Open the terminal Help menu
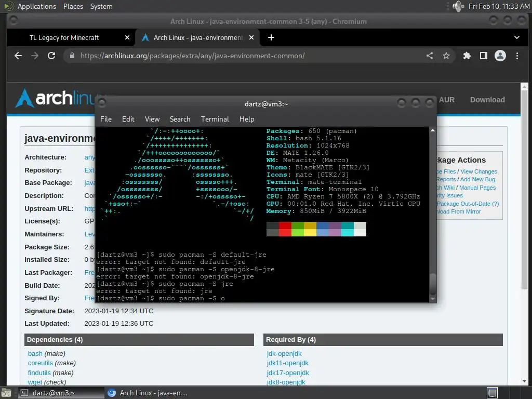Viewport: 532px width, 399px height. click(247, 119)
